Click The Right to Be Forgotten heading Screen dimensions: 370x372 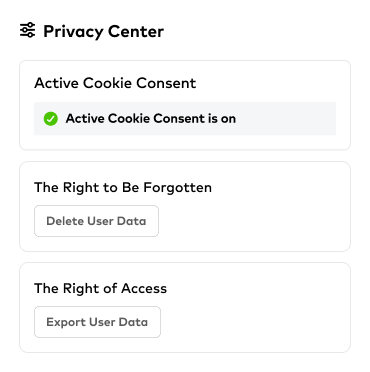pyautogui.click(x=123, y=187)
